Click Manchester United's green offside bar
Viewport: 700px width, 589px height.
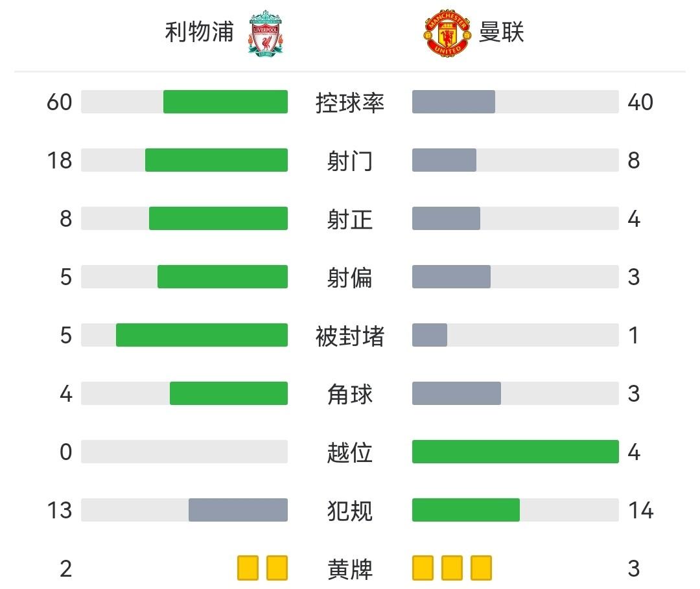tap(515, 452)
